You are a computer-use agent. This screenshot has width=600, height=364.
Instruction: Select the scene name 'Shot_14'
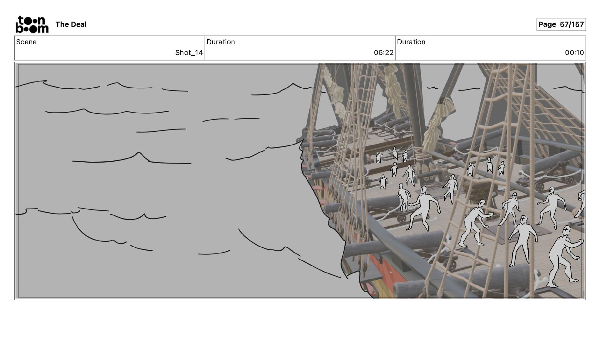point(189,52)
